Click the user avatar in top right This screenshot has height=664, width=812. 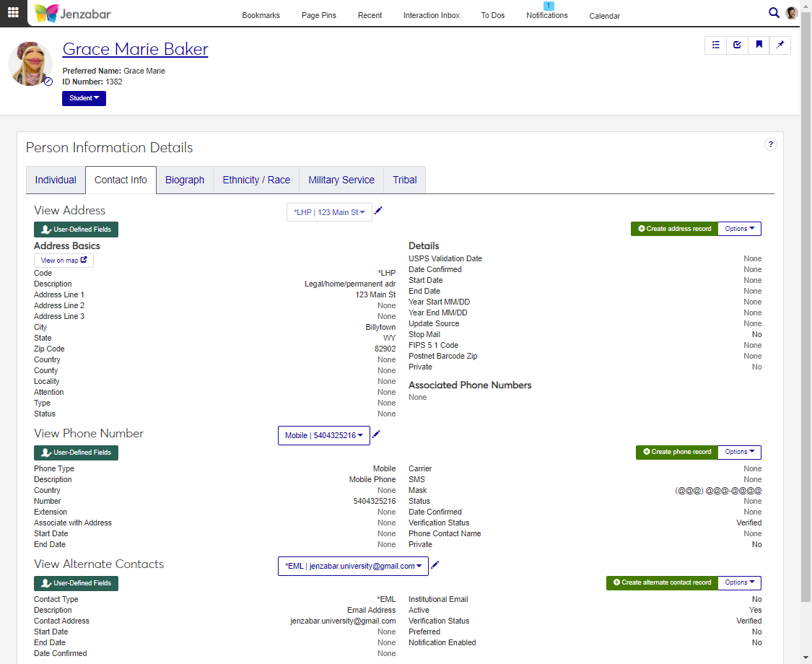[792, 13]
